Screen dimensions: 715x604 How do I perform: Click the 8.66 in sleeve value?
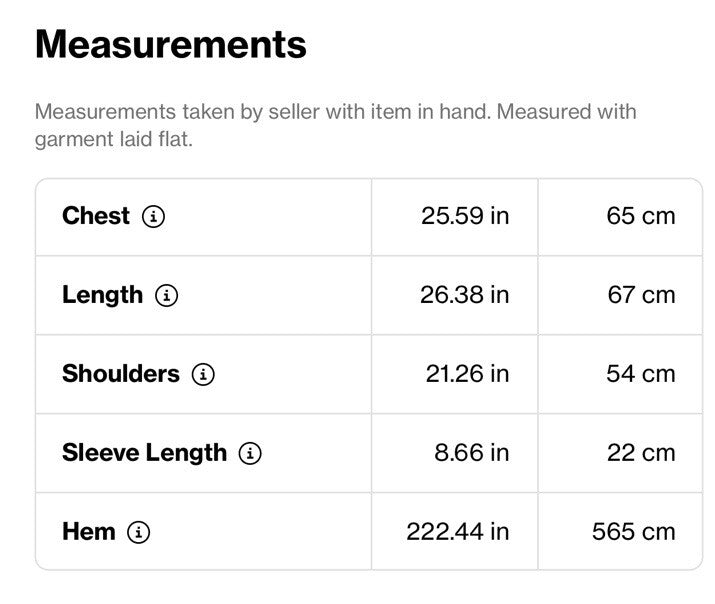coord(471,453)
